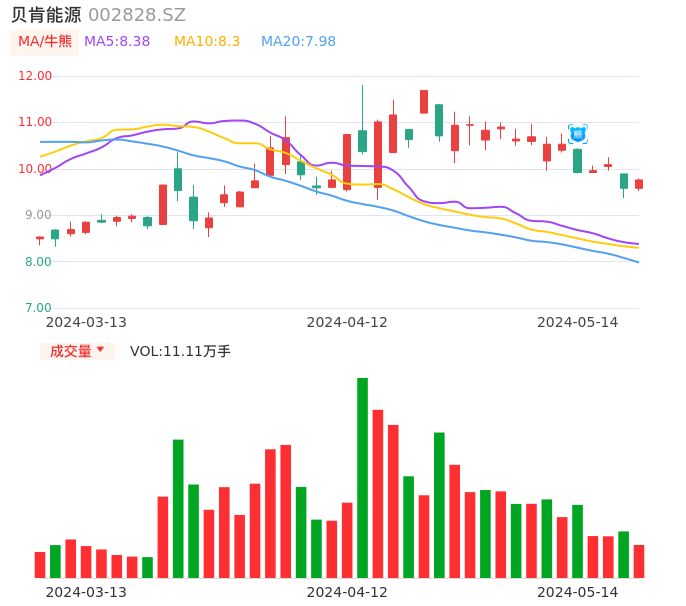
Task: Toggle the MA20:7.98 line legend
Action: [298, 42]
